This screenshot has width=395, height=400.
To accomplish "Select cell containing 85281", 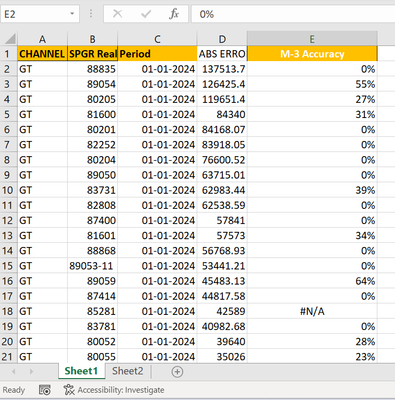I will (x=93, y=311).
